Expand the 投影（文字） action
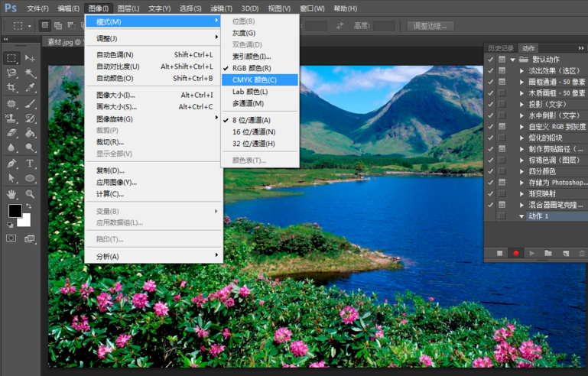The image size is (588, 376). click(522, 104)
